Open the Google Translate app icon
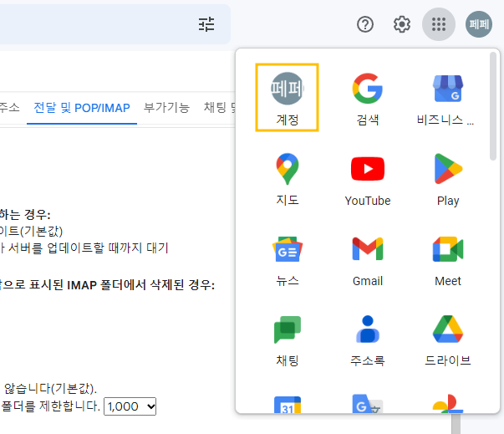Screen dimensions: 504x434 tap(368, 404)
